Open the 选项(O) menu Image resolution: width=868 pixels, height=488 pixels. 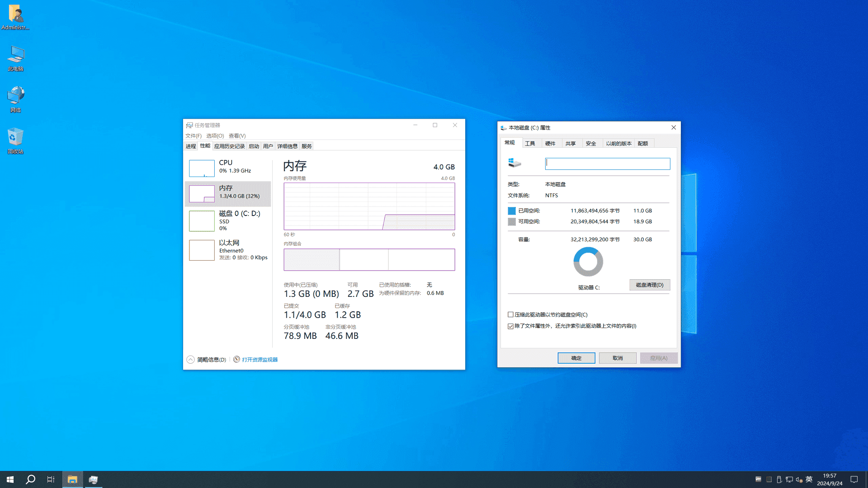click(215, 136)
